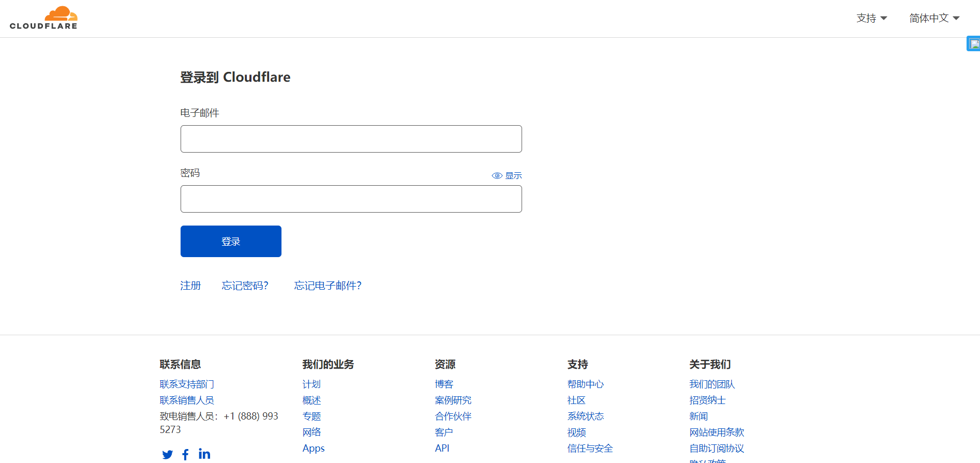Focus the 密码 input field

point(351,199)
